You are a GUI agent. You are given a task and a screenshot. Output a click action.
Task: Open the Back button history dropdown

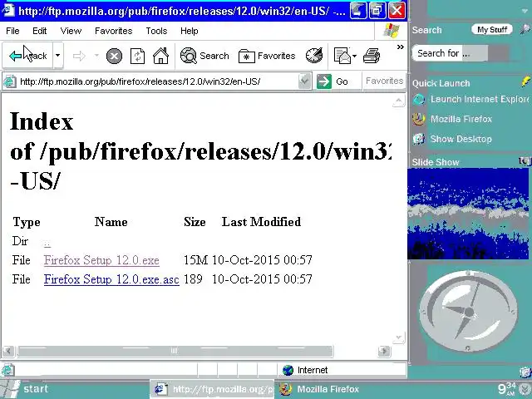[x=57, y=56]
